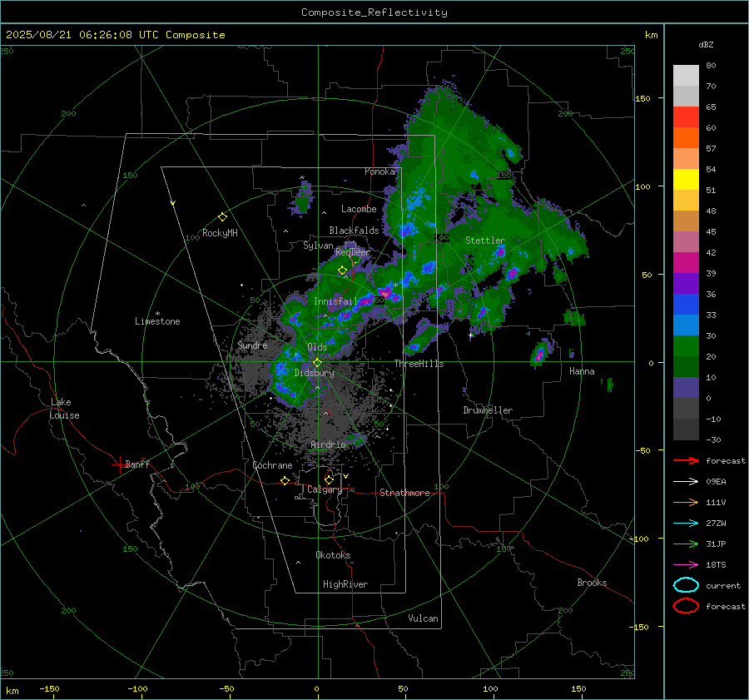Click the Cochrane town label
The height and width of the screenshot is (700, 749).
click(272, 465)
